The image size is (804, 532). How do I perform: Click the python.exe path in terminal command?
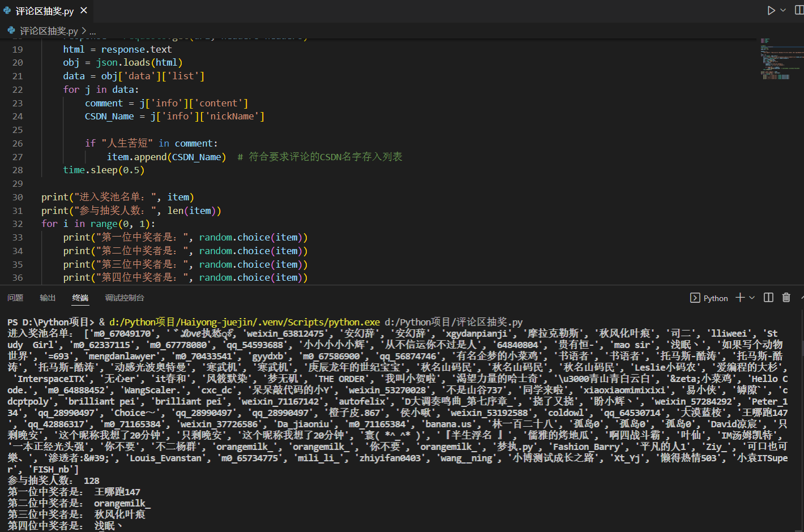[x=245, y=322]
